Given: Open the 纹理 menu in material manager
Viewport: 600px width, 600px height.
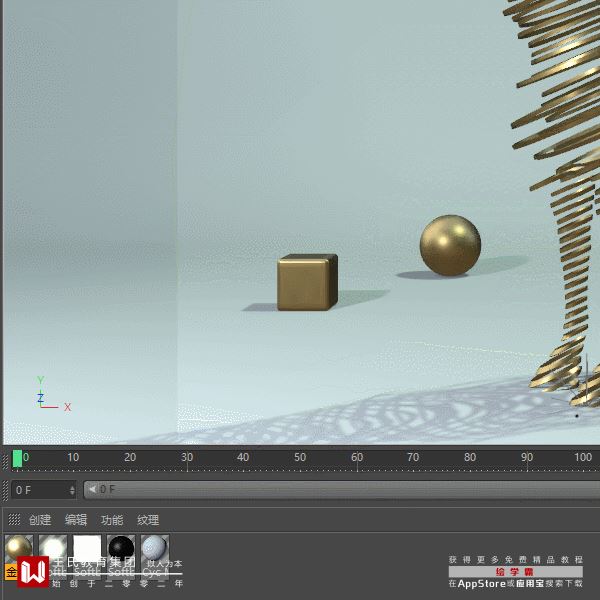Looking at the screenshot, I should coord(148,520).
